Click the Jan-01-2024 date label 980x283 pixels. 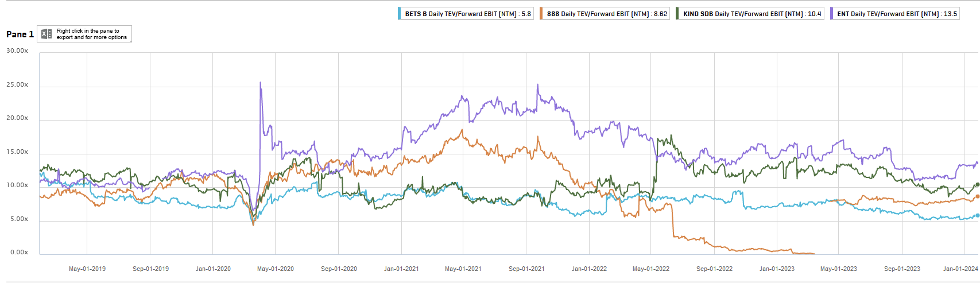click(x=960, y=269)
